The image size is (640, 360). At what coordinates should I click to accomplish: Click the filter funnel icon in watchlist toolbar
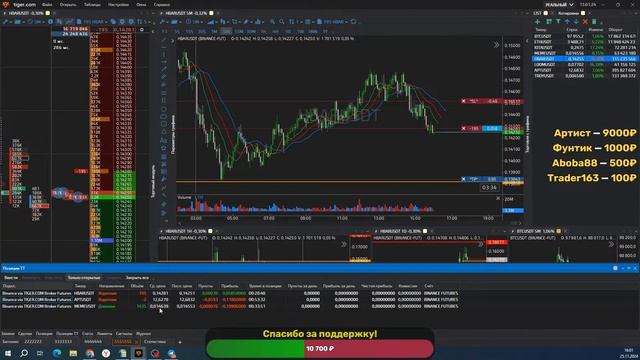coord(558,22)
